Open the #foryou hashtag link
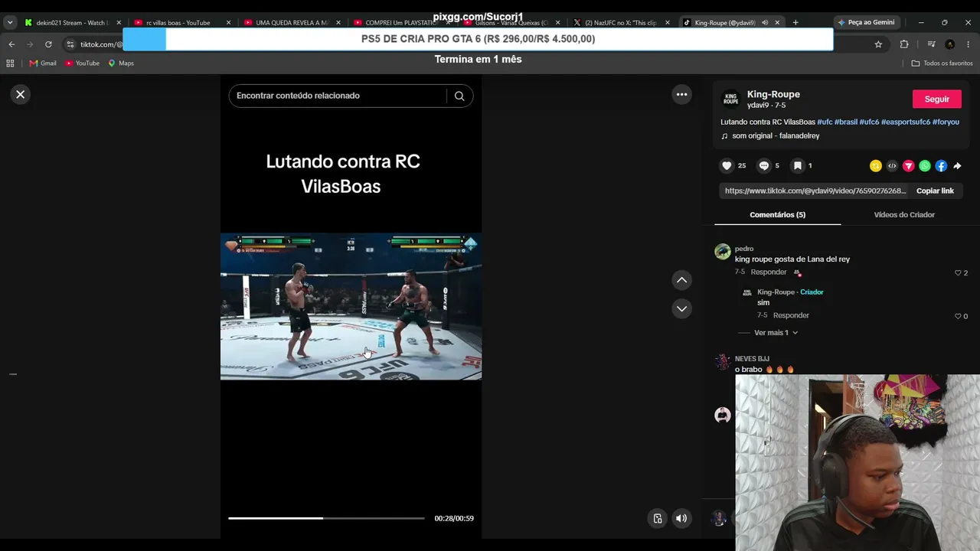The height and width of the screenshot is (551, 980). point(946,122)
